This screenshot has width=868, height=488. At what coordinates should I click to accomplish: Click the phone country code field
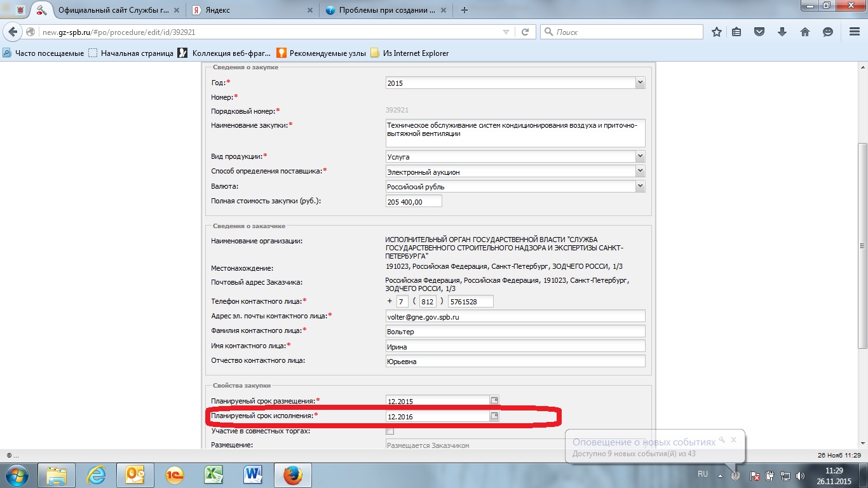pyautogui.click(x=403, y=301)
